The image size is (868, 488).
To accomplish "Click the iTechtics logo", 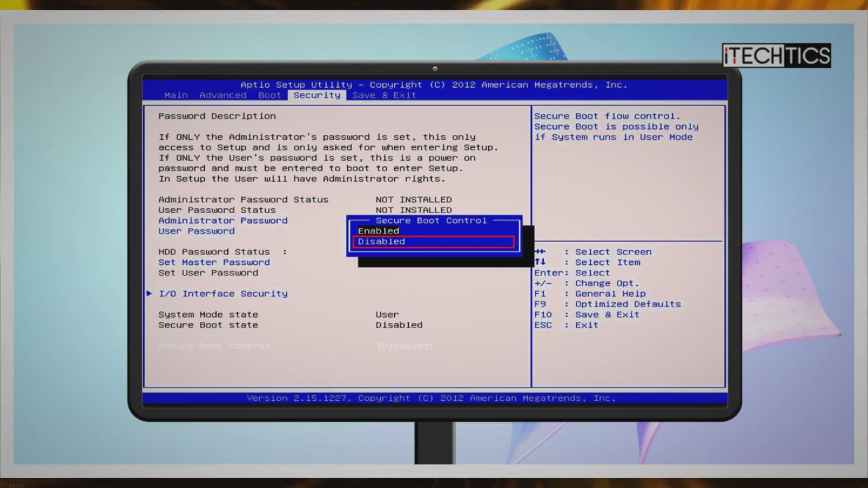I will click(x=776, y=56).
